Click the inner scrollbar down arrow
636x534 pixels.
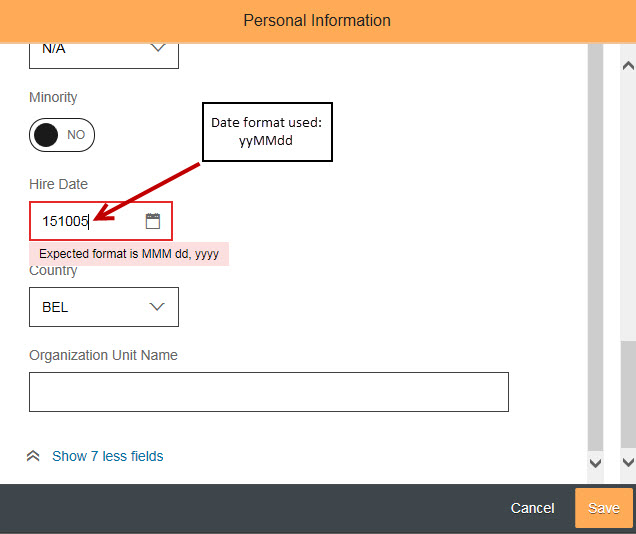595,463
